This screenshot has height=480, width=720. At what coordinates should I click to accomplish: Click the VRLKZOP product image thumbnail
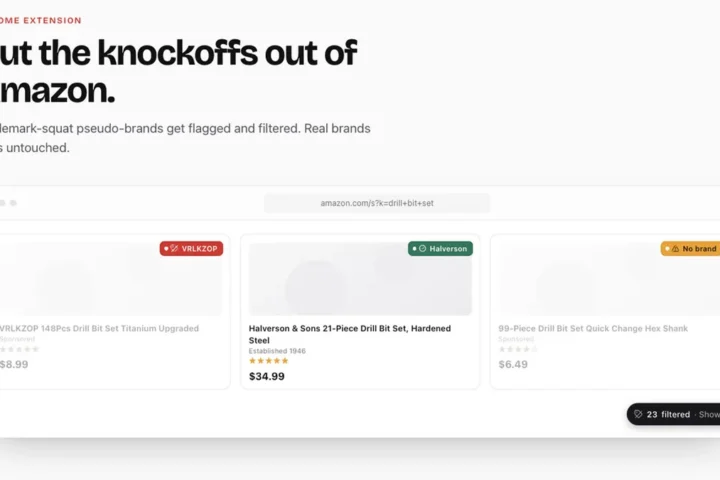coord(111,279)
